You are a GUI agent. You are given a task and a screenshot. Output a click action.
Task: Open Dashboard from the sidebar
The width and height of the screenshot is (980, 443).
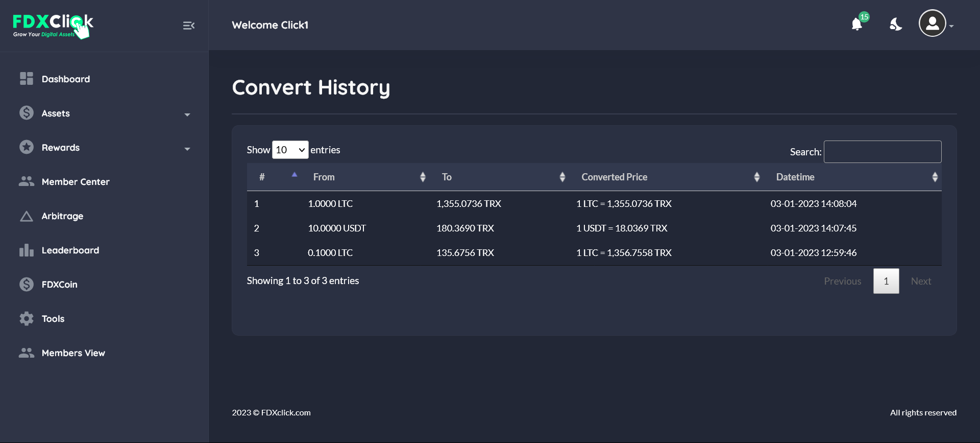tap(65, 79)
